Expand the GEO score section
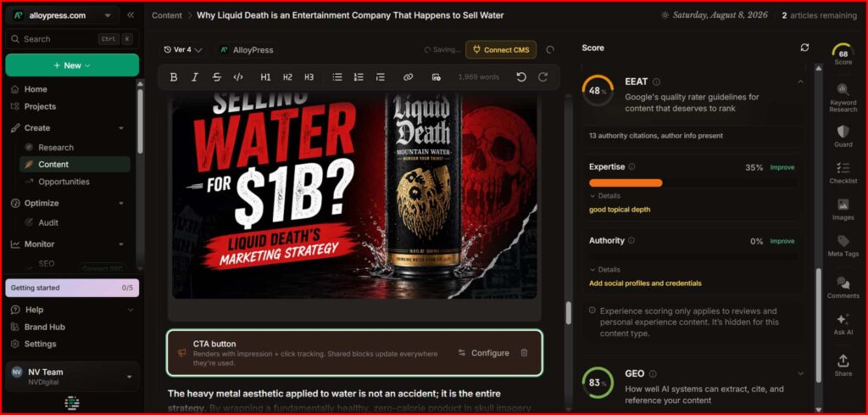Screen dimensions: 868x415 click(x=800, y=374)
